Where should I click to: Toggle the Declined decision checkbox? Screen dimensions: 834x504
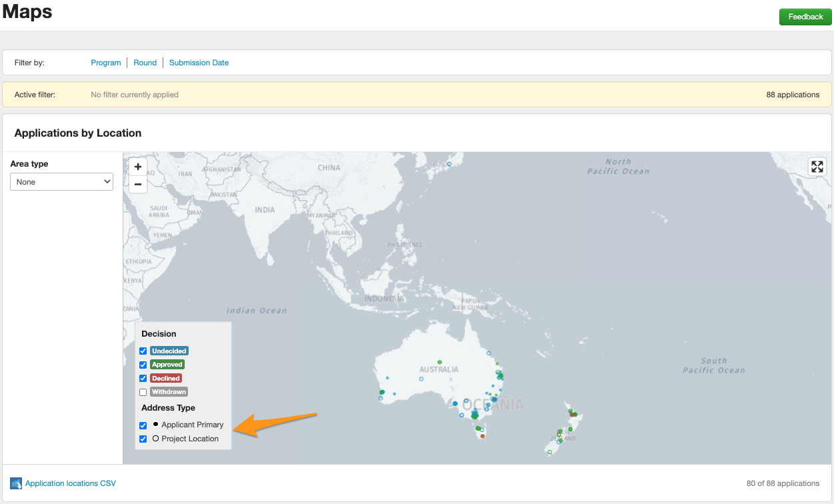(x=143, y=379)
